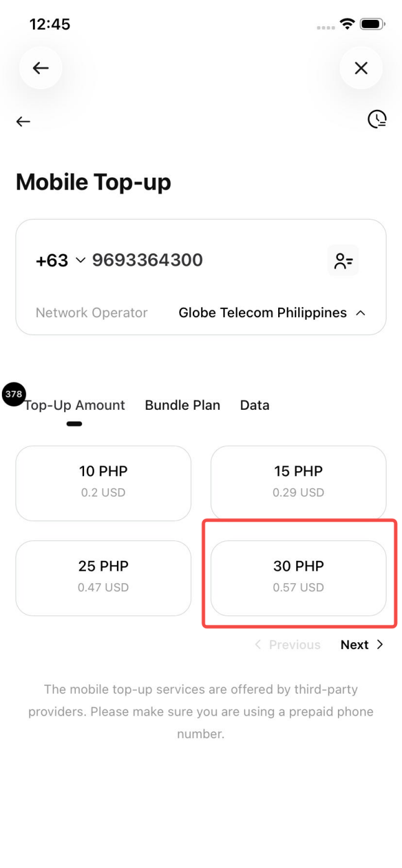The width and height of the screenshot is (402, 868).
Task: Tap the phone number field 9693364300
Action: [x=147, y=260]
